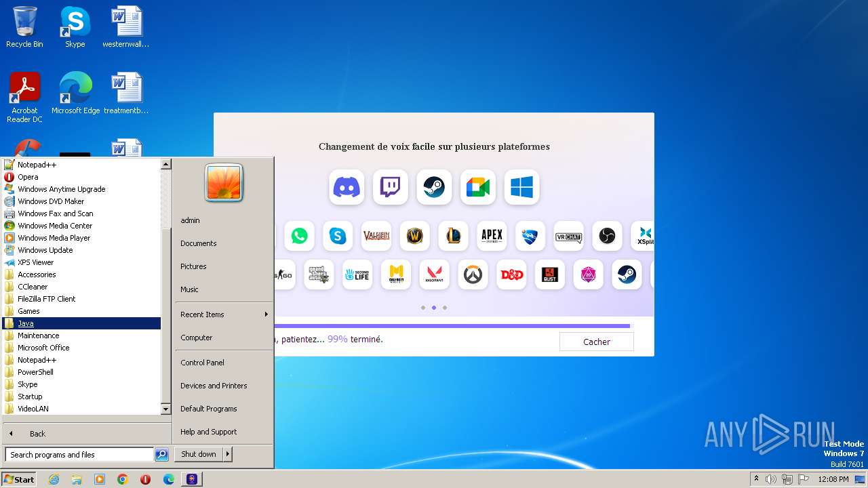Click the Twitch icon in the installer

coord(391,187)
